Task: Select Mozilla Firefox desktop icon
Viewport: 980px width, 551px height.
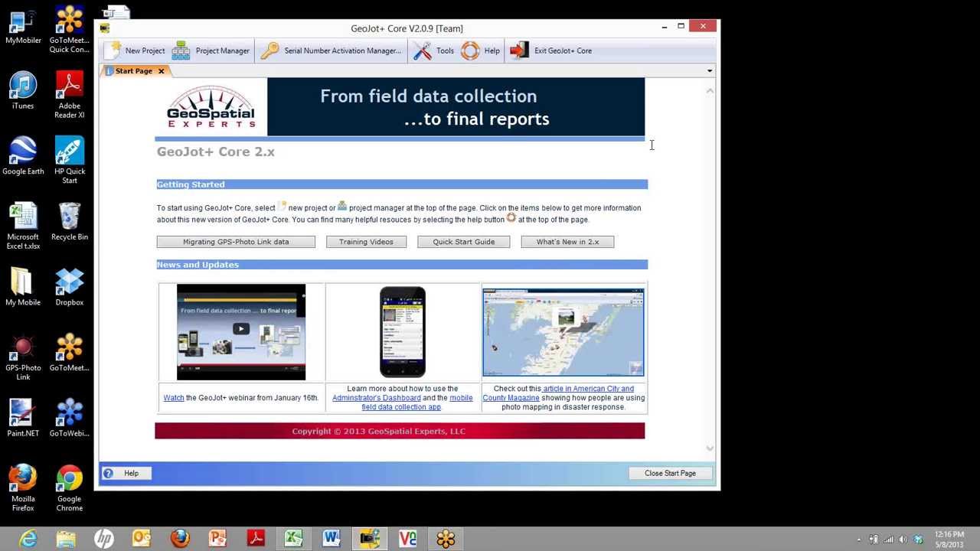Action: point(23,488)
